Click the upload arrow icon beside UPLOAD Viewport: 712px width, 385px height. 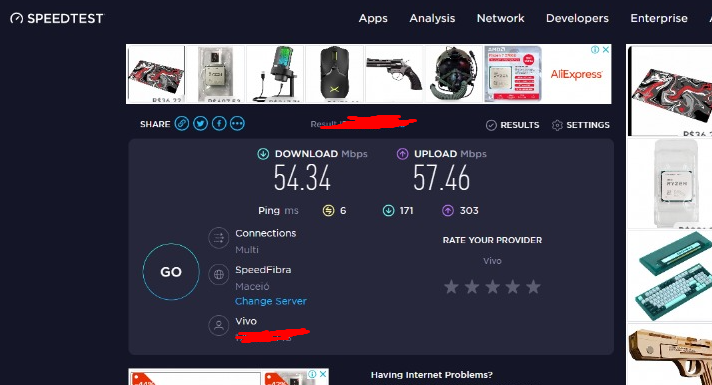pyautogui.click(x=402, y=154)
